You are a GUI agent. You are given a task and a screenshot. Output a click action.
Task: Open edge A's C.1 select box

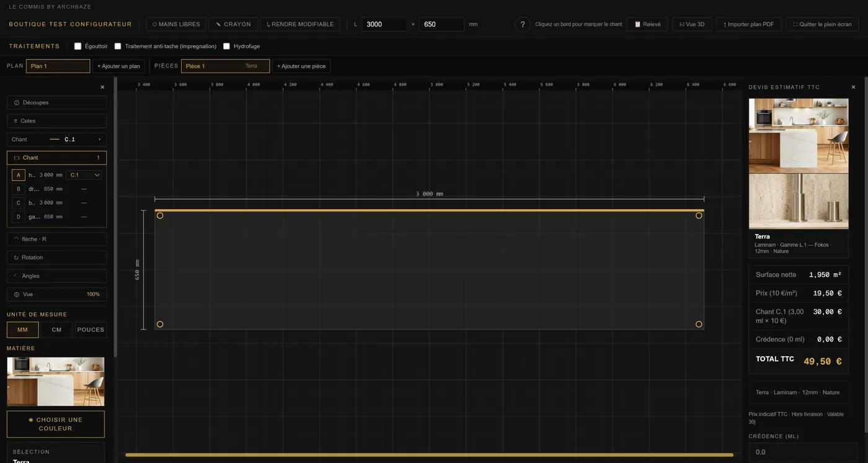pos(84,175)
